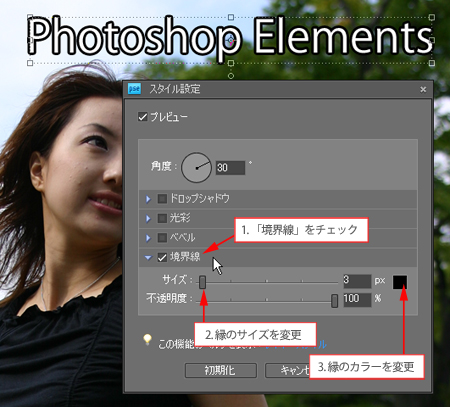
Task: Click the ドロップシャドウ label
Action: coord(200,199)
